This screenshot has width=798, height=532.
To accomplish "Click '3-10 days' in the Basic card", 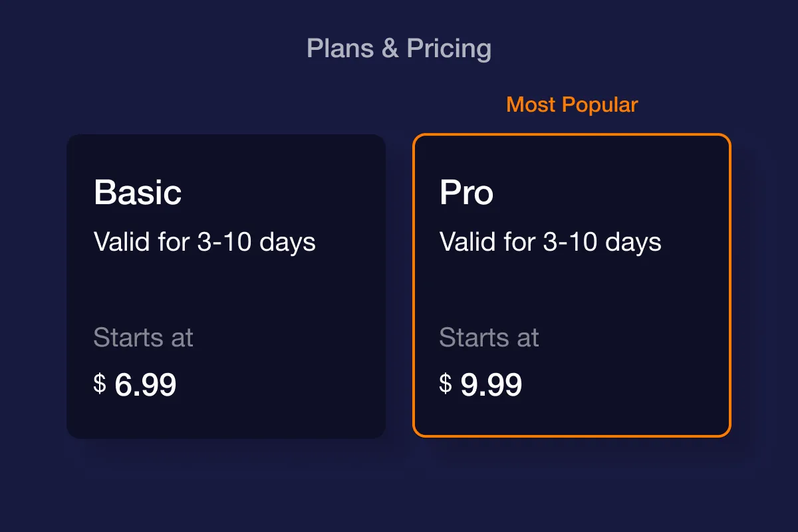I will (x=257, y=242).
